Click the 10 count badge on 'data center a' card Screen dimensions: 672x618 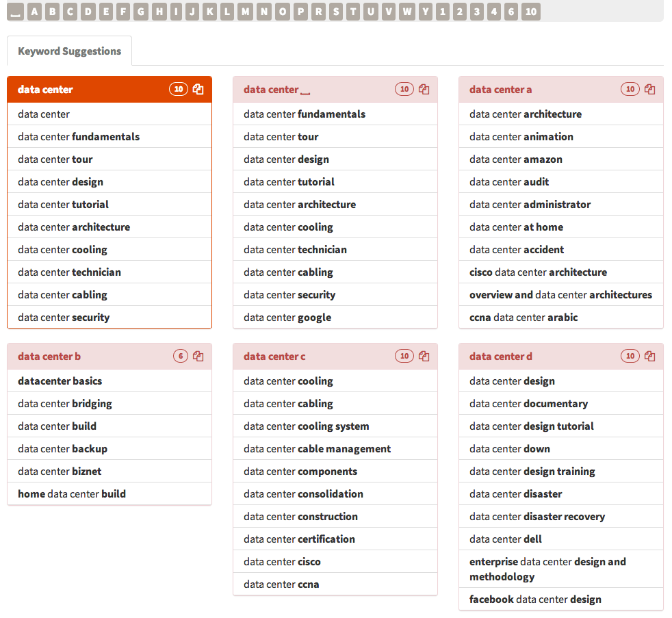point(630,89)
